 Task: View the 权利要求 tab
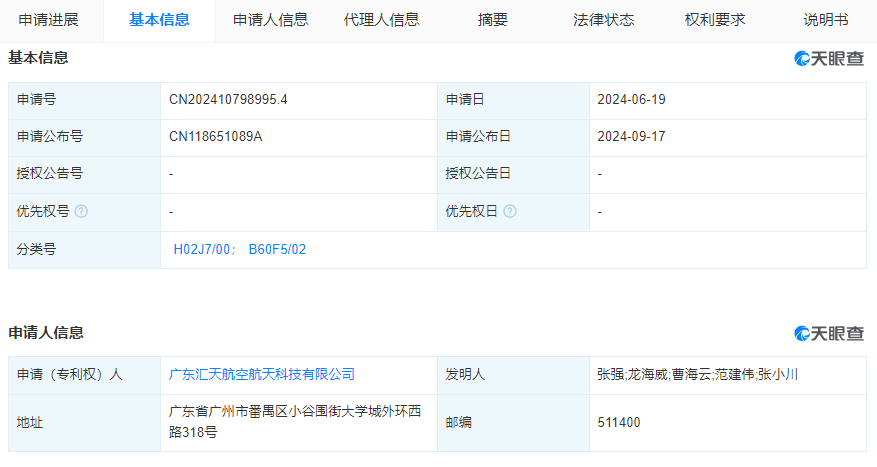pyautogui.click(x=715, y=20)
